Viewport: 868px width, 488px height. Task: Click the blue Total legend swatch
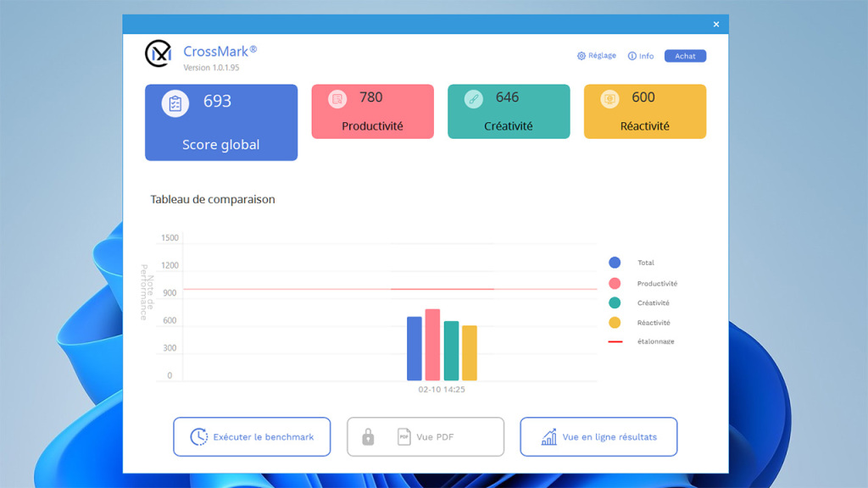(x=615, y=263)
